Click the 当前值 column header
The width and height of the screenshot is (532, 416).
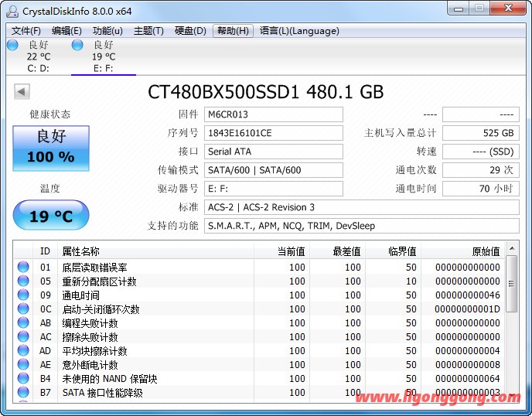coord(282,251)
